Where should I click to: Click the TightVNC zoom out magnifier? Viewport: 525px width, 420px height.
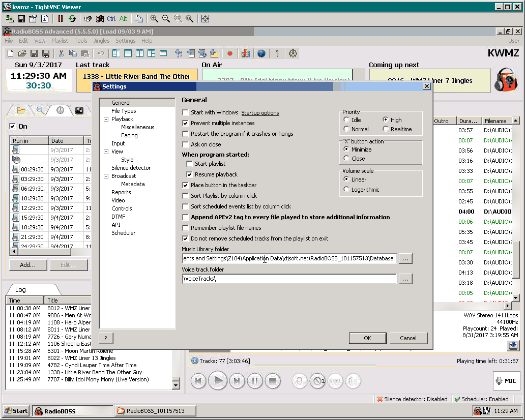(x=166, y=19)
